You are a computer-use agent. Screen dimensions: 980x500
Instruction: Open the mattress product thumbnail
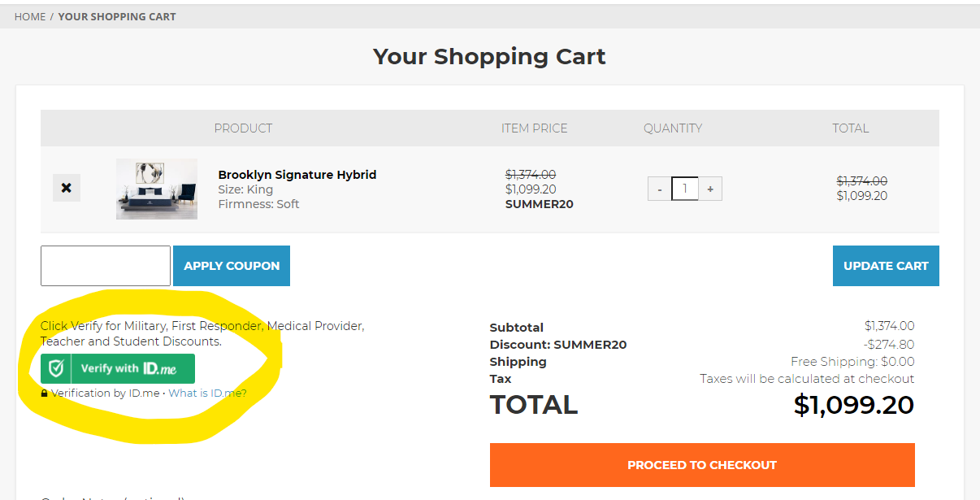tap(157, 189)
